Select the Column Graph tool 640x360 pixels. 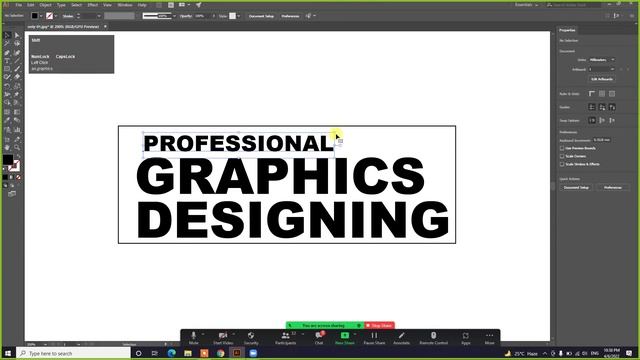17,129
